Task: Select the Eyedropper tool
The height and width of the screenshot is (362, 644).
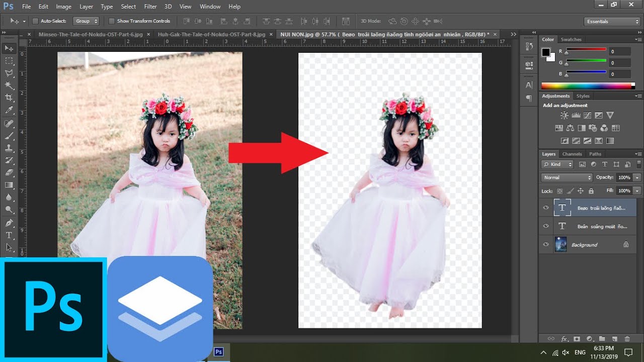Action: point(9,110)
